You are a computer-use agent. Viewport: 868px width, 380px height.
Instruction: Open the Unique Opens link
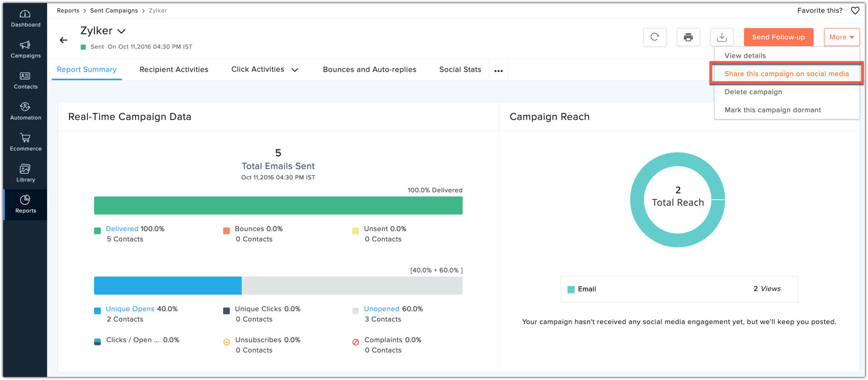[x=130, y=309]
